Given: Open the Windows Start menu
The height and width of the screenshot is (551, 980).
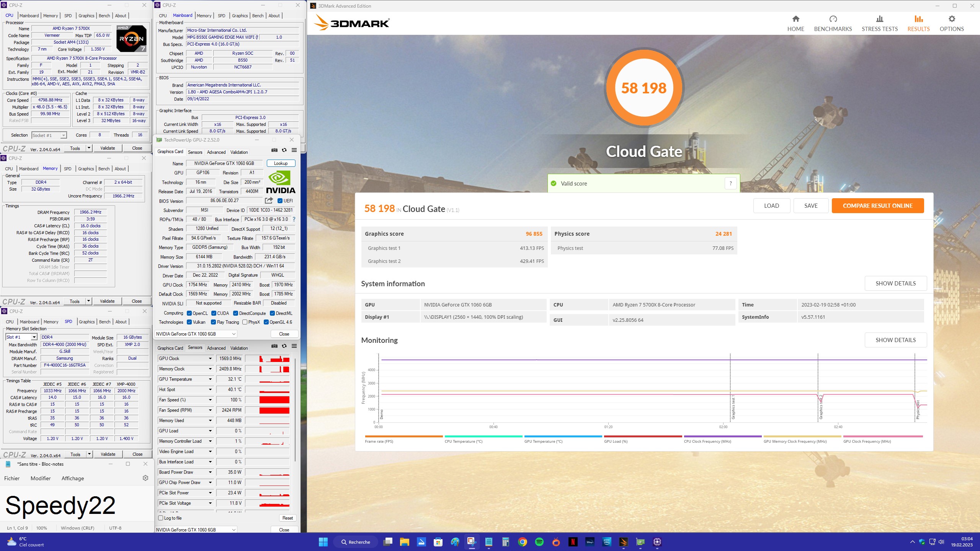Looking at the screenshot, I should coord(323,542).
